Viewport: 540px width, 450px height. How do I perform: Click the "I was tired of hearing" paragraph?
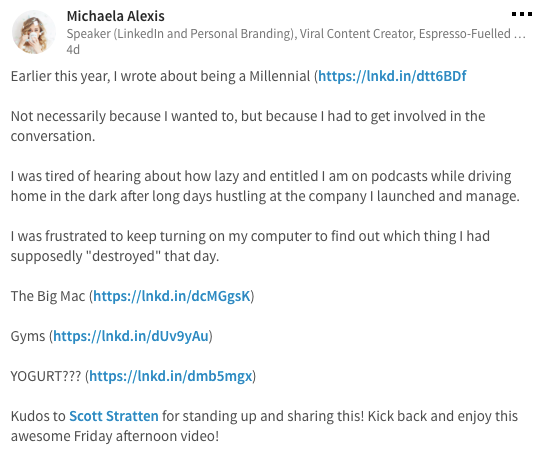[x=265, y=186]
